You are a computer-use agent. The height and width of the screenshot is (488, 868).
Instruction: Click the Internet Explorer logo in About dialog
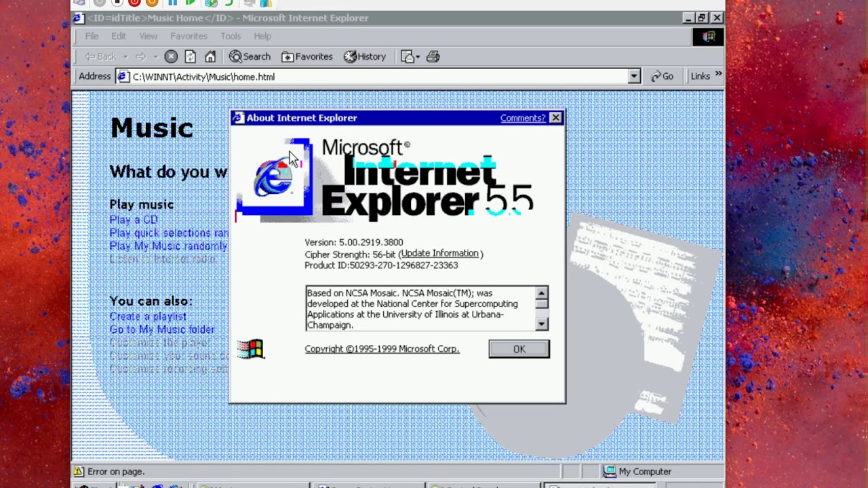(x=274, y=178)
